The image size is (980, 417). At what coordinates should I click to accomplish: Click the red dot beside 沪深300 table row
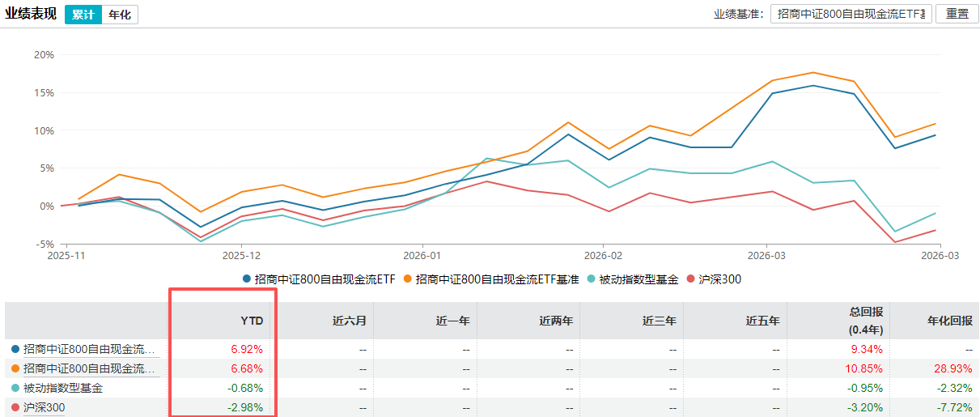point(16,408)
